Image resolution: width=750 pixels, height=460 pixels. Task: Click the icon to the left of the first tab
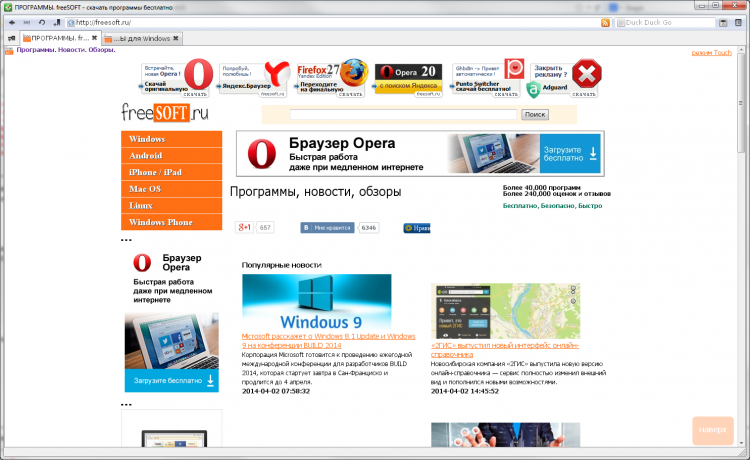(x=11, y=38)
